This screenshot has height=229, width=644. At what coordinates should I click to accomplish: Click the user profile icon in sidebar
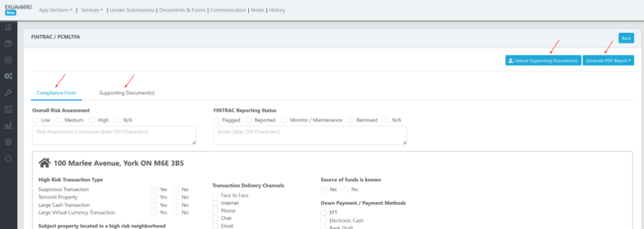coord(8,27)
